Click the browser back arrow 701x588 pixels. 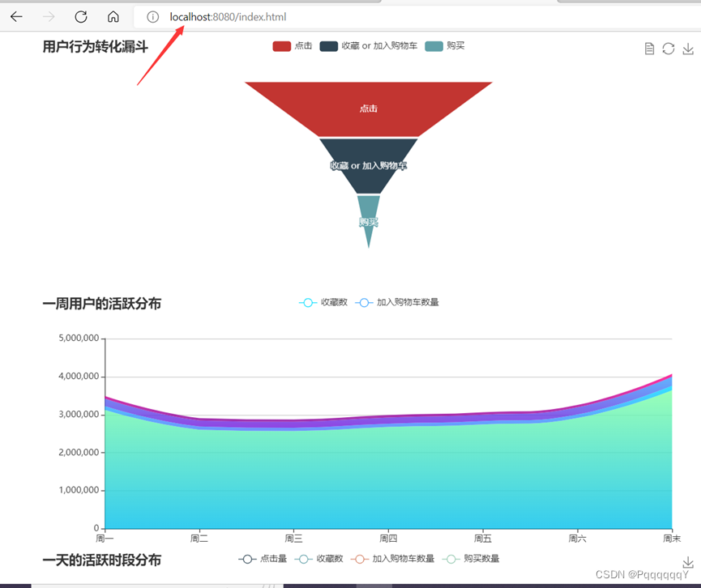[16, 16]
